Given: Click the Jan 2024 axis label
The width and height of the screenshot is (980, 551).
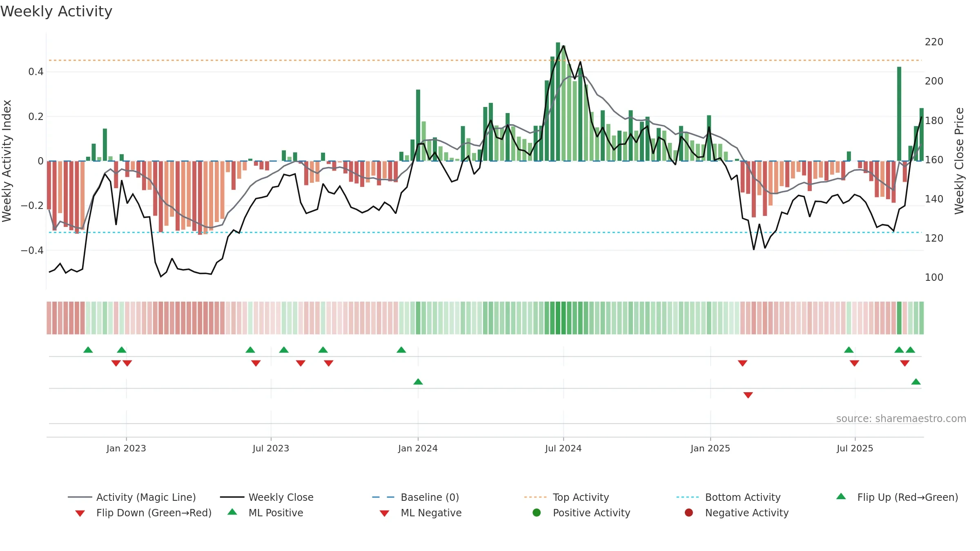Looking at the screenshot, I should (x=418, y=448).
